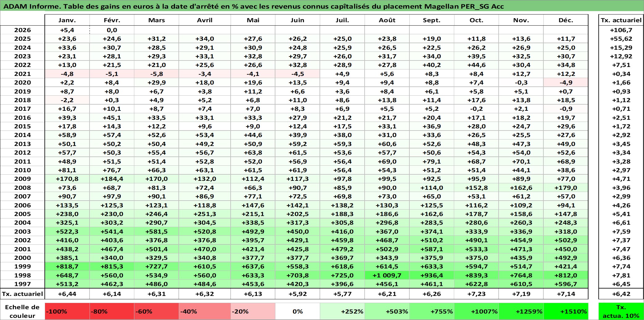The image size is (644, 320).
Task: Click the '+5,77' July actuarial rate cell
Action: [342, 294]
